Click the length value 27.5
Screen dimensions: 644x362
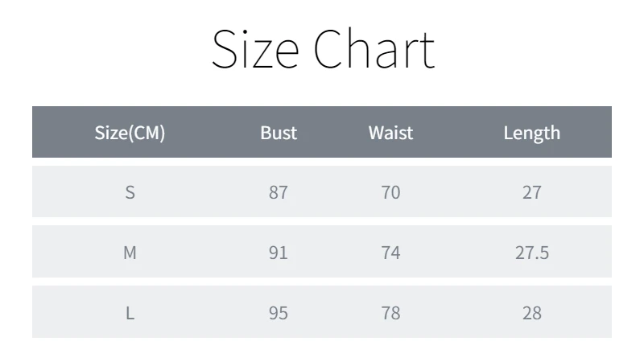tap(531, 253)
